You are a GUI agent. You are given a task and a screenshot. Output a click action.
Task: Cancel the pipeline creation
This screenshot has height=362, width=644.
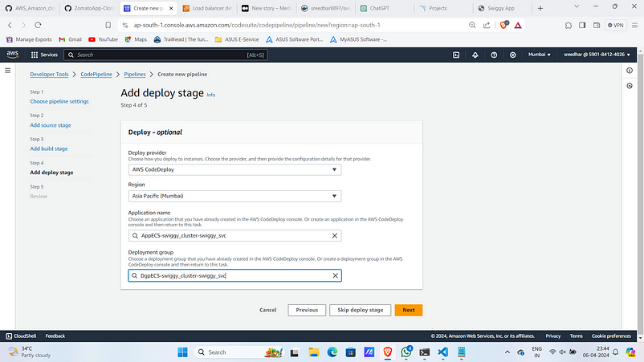[x=267, y=311]
